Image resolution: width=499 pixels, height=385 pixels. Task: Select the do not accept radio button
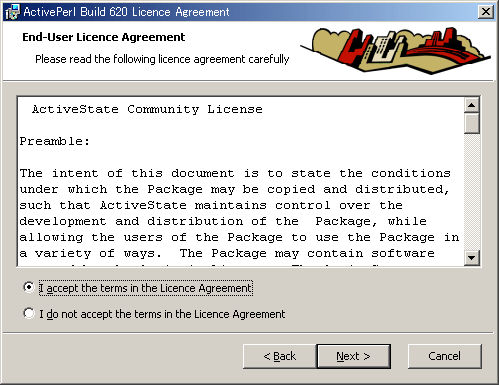tap(29, 313)
